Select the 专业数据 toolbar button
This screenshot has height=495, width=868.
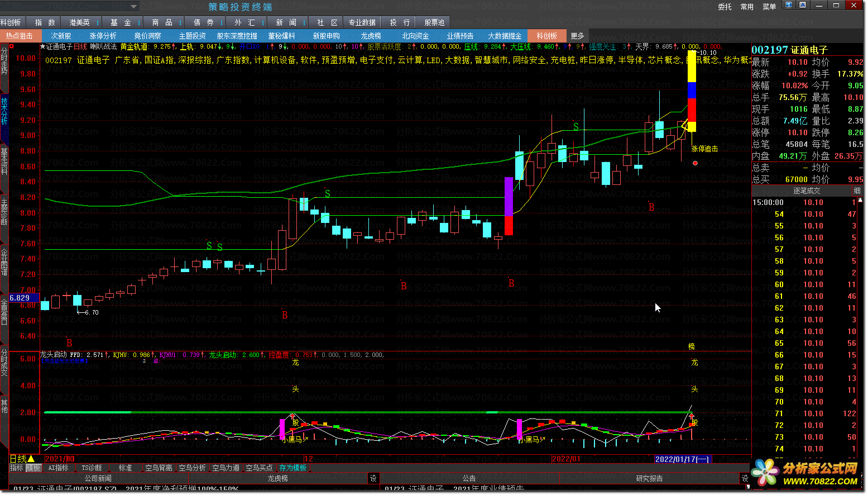pyautogui.click(x=362, y=22)
